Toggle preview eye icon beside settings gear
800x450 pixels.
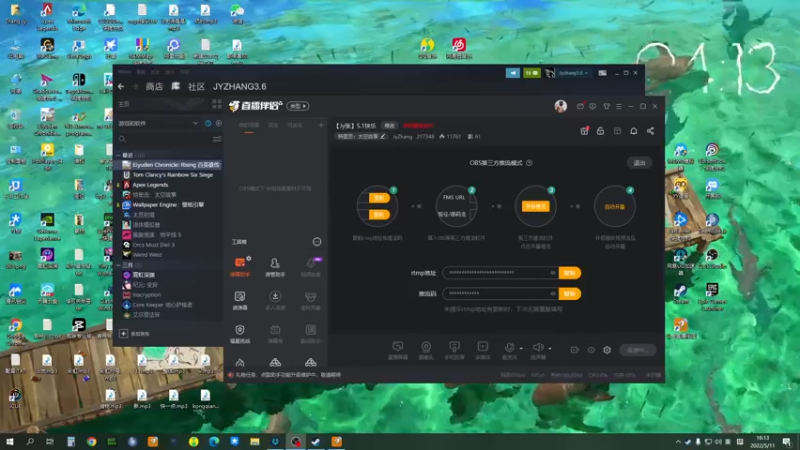[591, 350]
